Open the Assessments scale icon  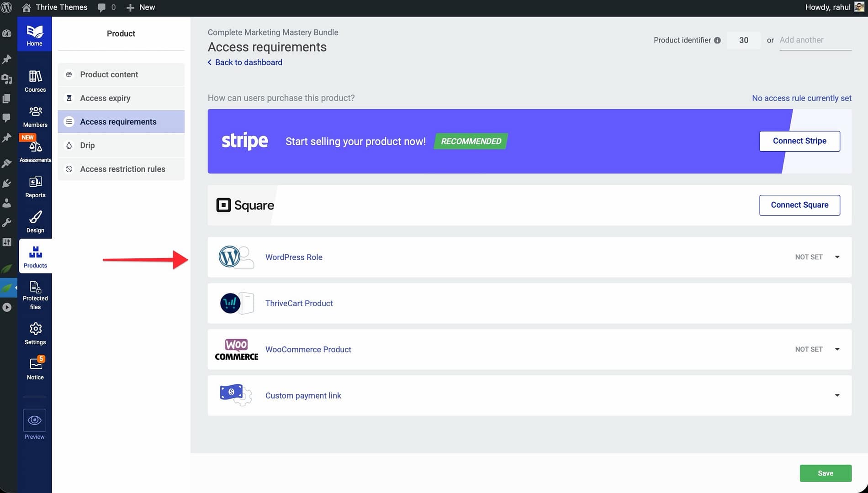pyautogui.click(x=35, y=147)
